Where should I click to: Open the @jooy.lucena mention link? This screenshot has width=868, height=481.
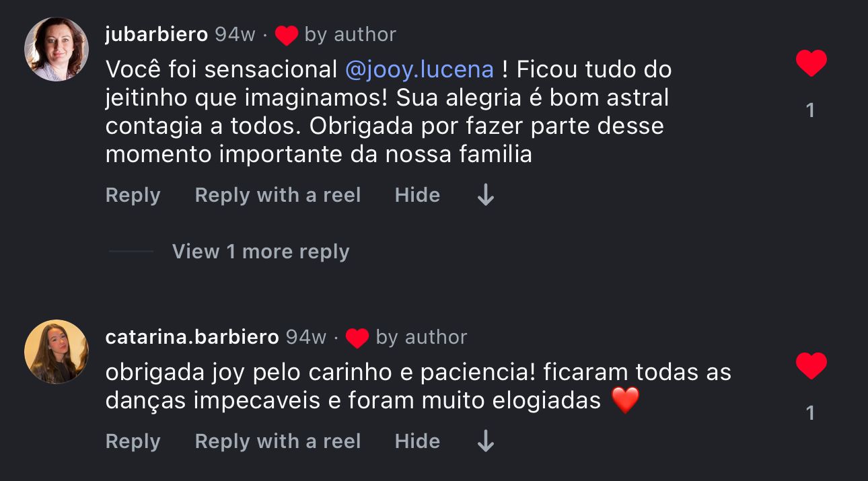[x=419, y=69]
